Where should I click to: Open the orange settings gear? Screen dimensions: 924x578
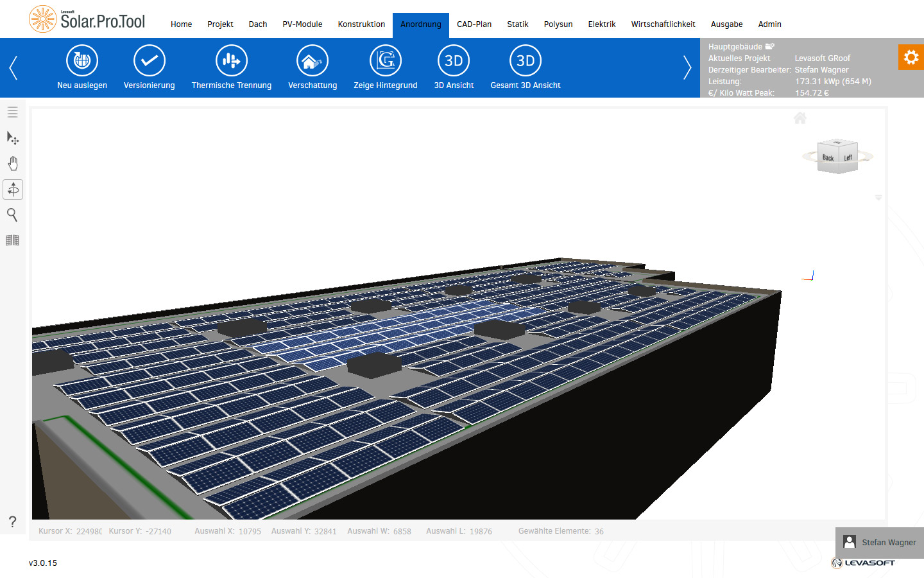(x=911, y=57)
